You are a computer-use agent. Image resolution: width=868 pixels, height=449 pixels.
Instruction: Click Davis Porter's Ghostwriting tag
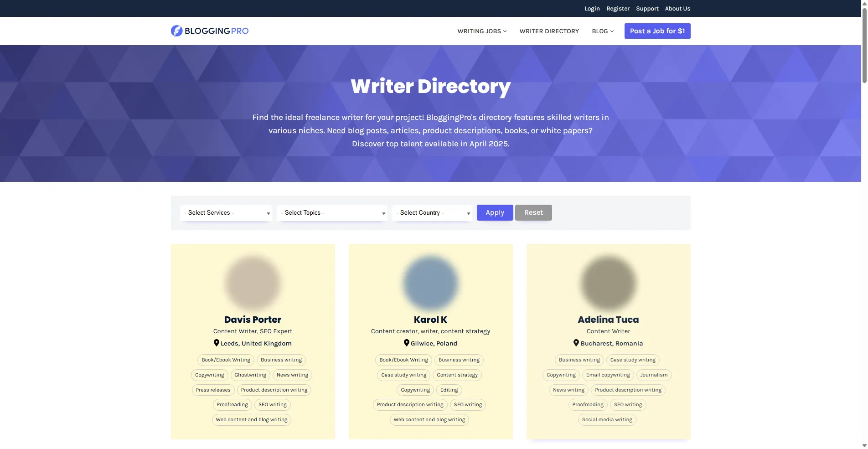click(250, 375)
